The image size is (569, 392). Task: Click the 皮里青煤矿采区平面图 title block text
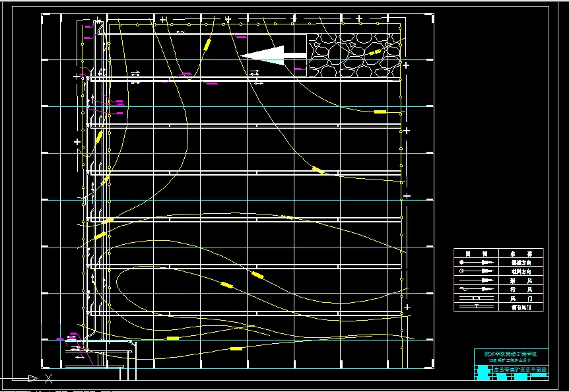pos(519,370)
